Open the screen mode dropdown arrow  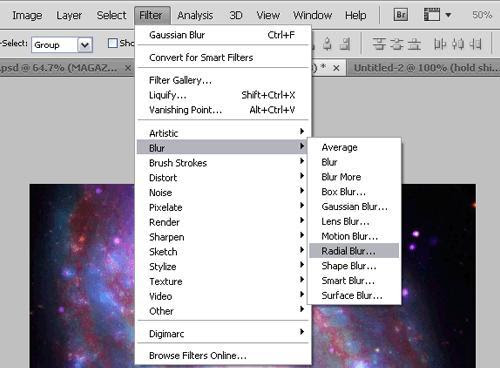point(448,15)
